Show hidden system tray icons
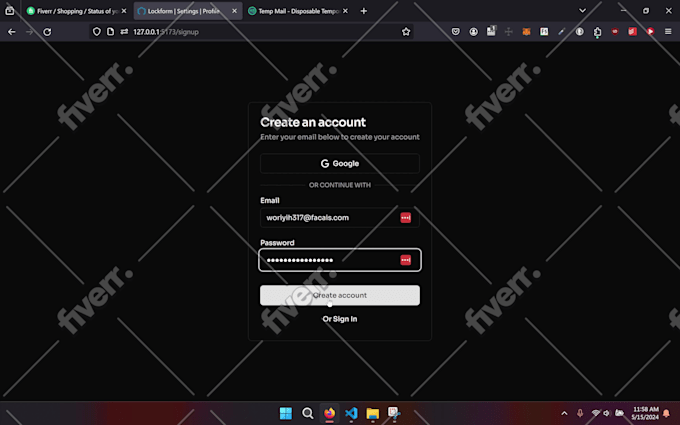680x425 pixels. tap(564, 413)
